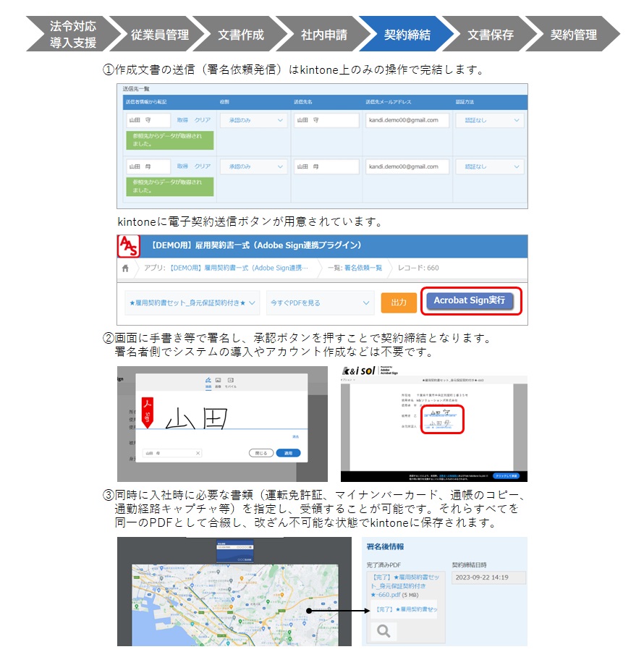Click the commute route map image
The width and height of the screenshot is (644, 652).
tap(235, 605)
